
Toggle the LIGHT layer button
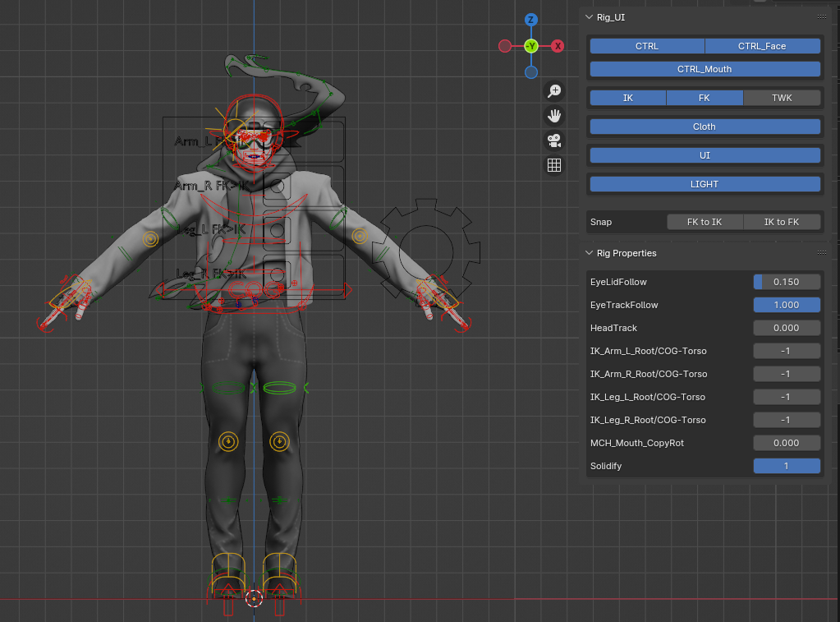click(705, 184)
